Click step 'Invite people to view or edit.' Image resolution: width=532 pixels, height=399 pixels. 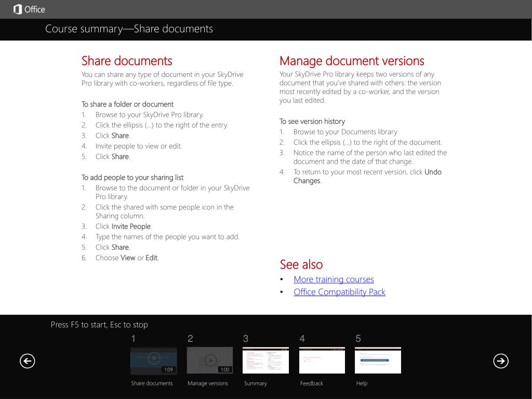(x=139, y=146)
